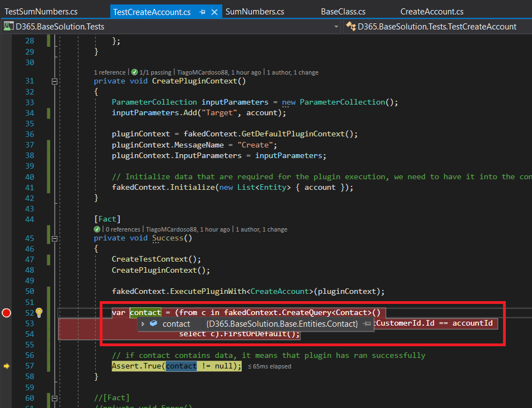Toggle the outline box at line 60
This screenshot has width=532, height=408.
[x=55, y=398]
